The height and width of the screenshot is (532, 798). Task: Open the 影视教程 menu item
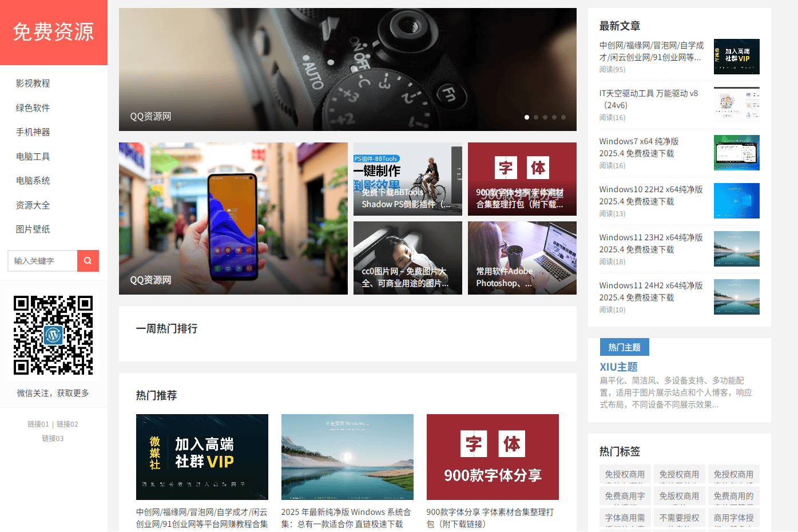tap(33, 84)
